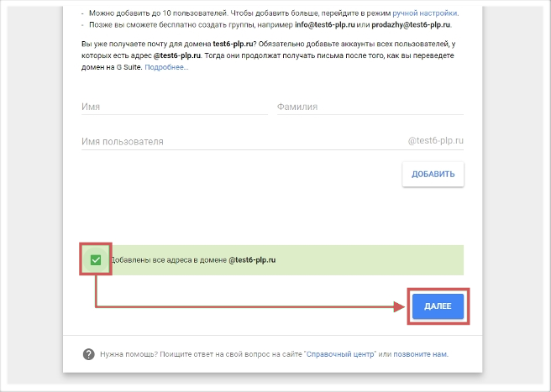Select the prodazhy@test6-plp.ru example address
The height and width of the screenshot is (392, 551).
click(x=411, y=24)
